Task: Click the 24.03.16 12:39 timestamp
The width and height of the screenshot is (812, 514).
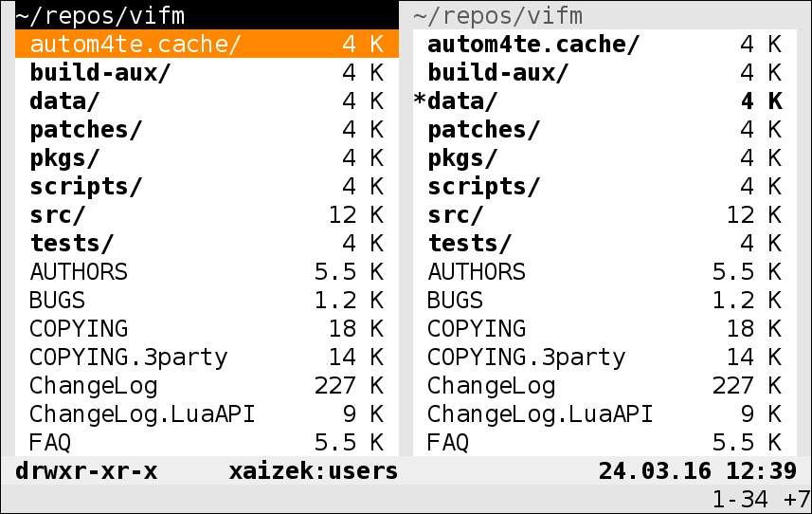Action: [x=697, y=471]
